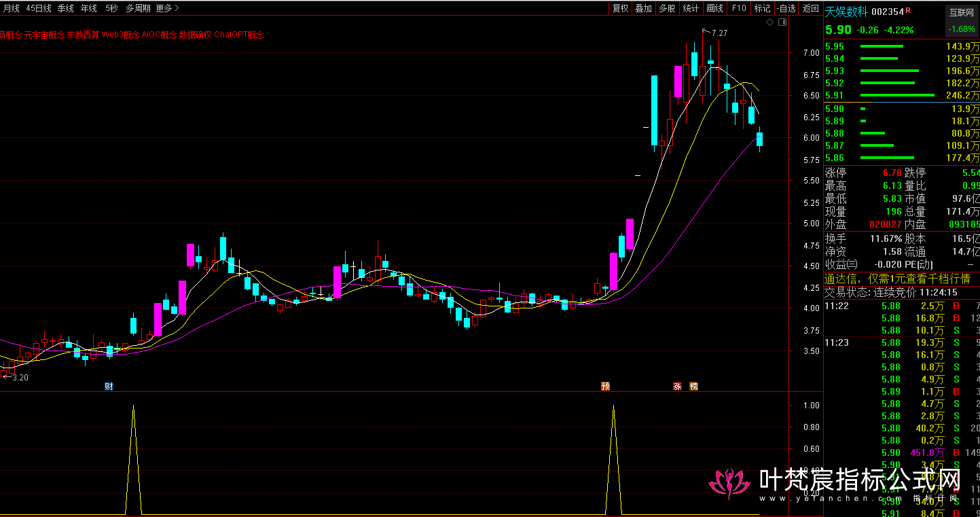
Task: Click the 最高 value 6.13
Action: [x=892, y=185]
